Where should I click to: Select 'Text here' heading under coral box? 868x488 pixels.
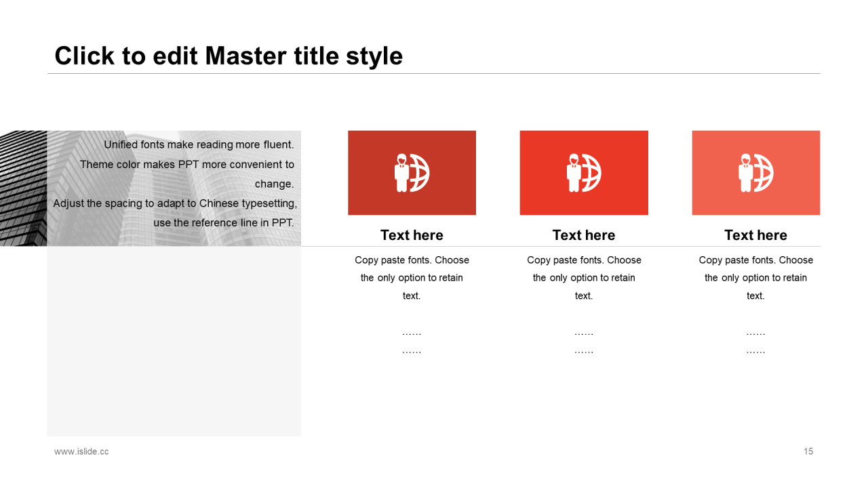(756, 235)
